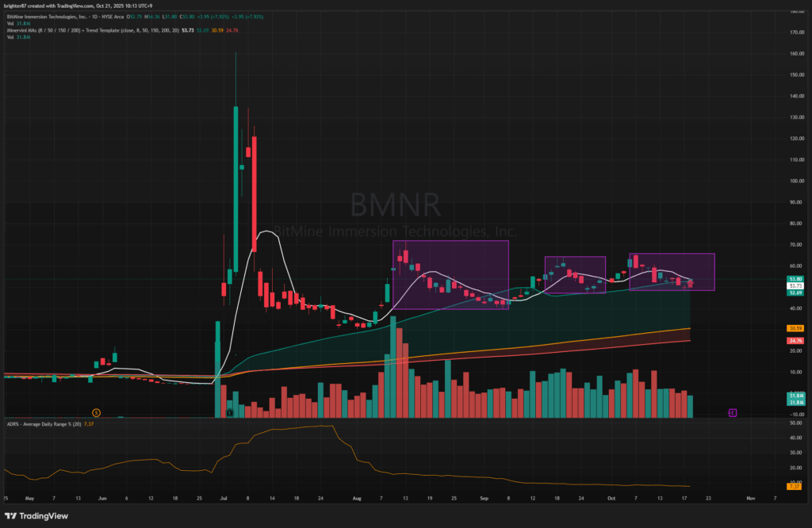Select the green 53.80 last price label
This screenshot has width=812, height=528.
pos(795,279)
